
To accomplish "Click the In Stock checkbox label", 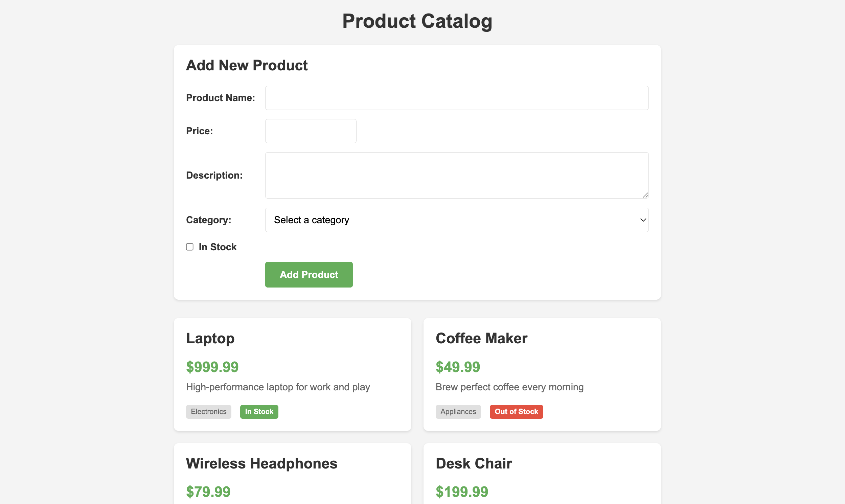I will pyautogui.click(x=218, y=247).
